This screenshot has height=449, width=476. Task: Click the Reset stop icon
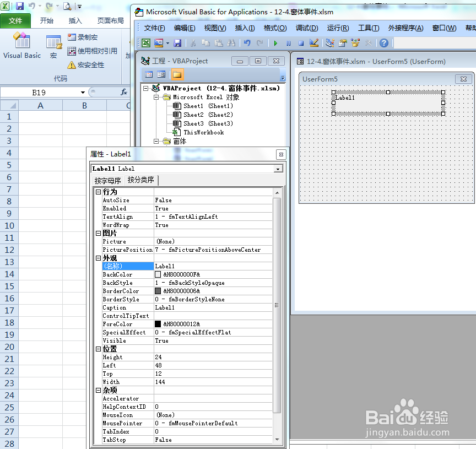coord(301,43)
